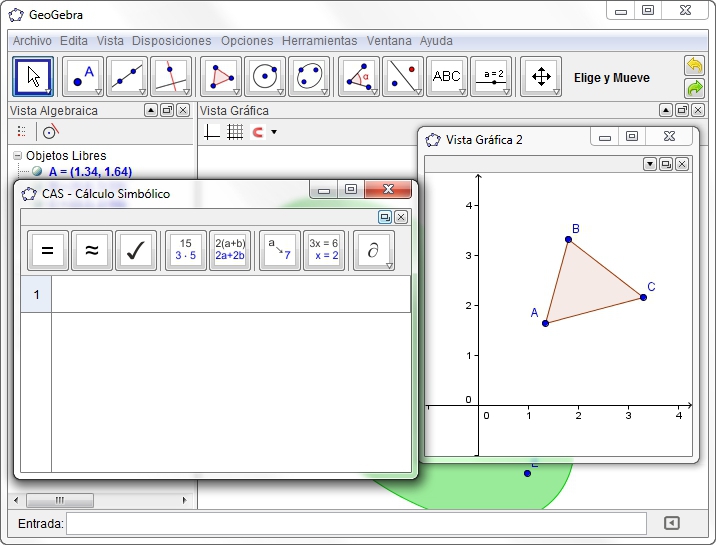Image resolution: width=716 pixels, height=545 pixels.
Task: Select point B in Vista Gráfica 2
Action: point(569,239)
